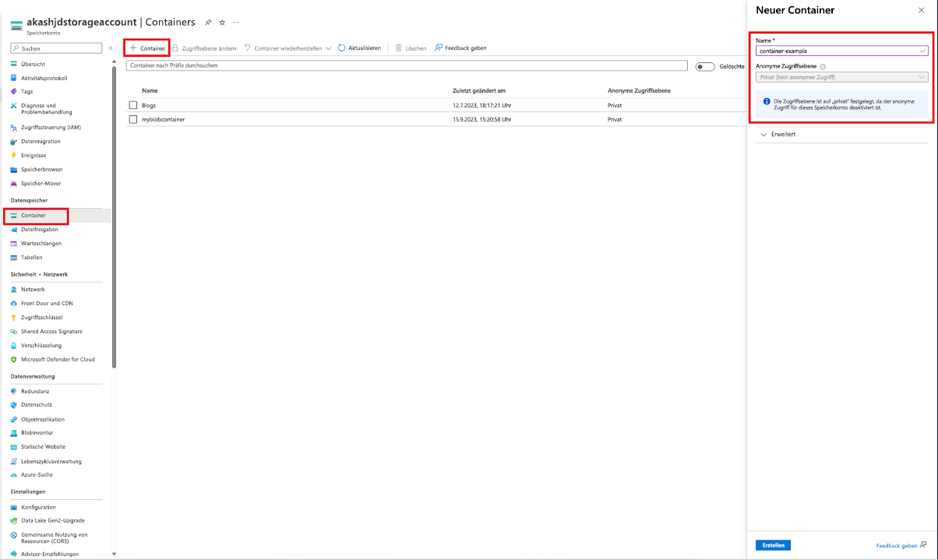
Task: Add Containers page to favorites star
Action: [x=224, y=22]
